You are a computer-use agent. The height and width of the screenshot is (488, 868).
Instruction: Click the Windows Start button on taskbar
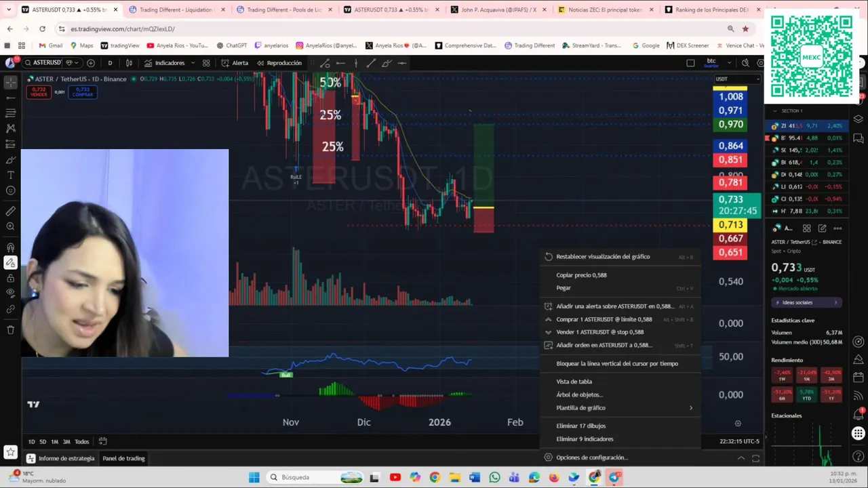(254, 477)
